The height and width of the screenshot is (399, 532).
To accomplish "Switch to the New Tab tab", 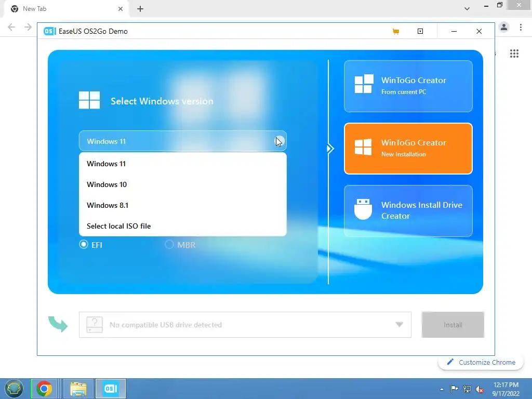I will point(66,9).
